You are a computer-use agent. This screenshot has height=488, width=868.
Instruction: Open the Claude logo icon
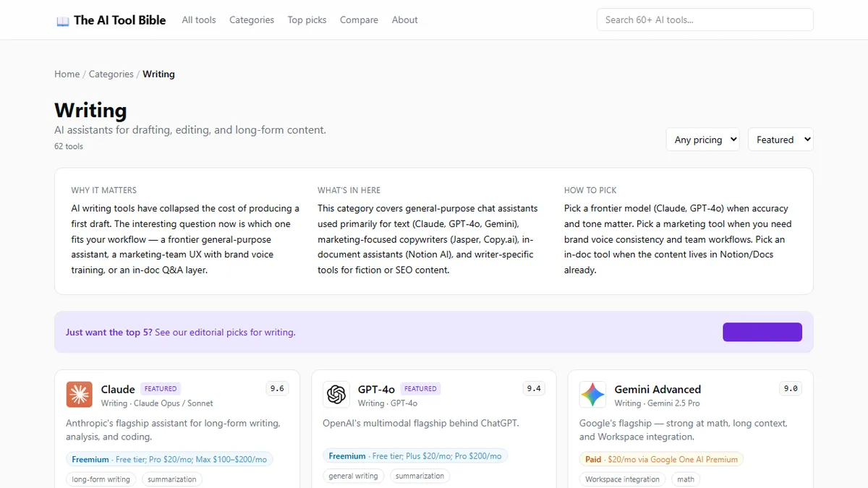click(80, 395)
